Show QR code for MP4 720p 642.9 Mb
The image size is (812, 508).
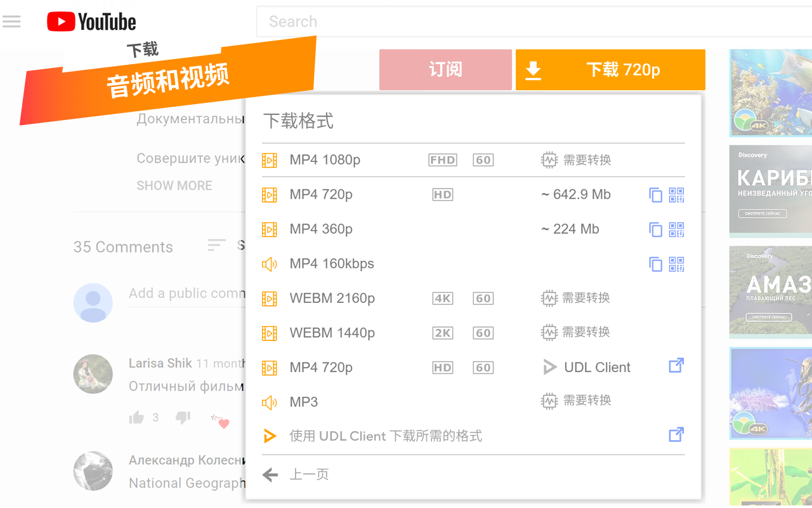(x=677, y=195)
